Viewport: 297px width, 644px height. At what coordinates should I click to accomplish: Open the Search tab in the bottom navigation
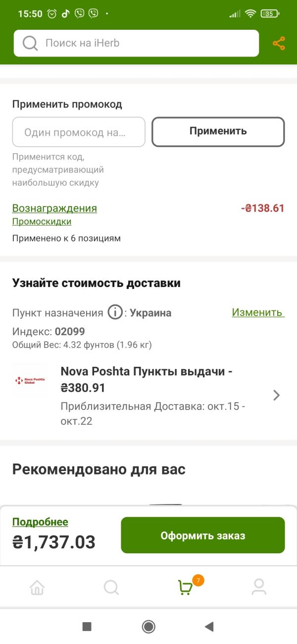tap(111, 587)
